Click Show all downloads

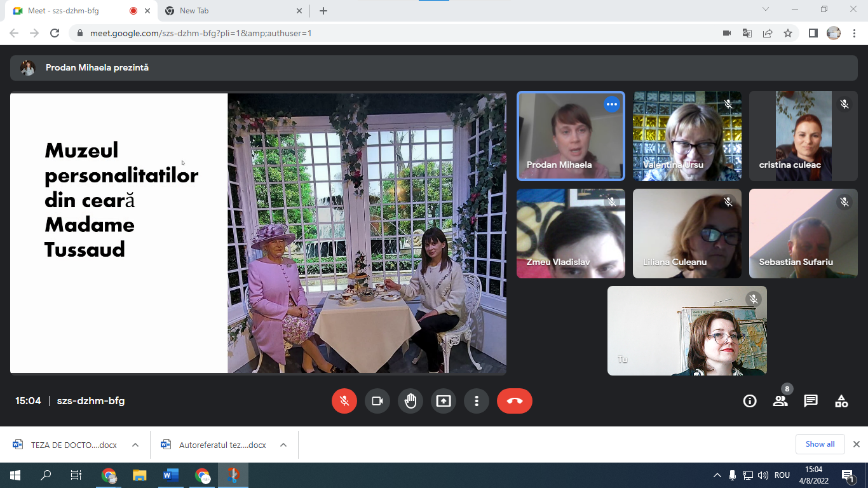pyautogui.click(x=820, y=444)
